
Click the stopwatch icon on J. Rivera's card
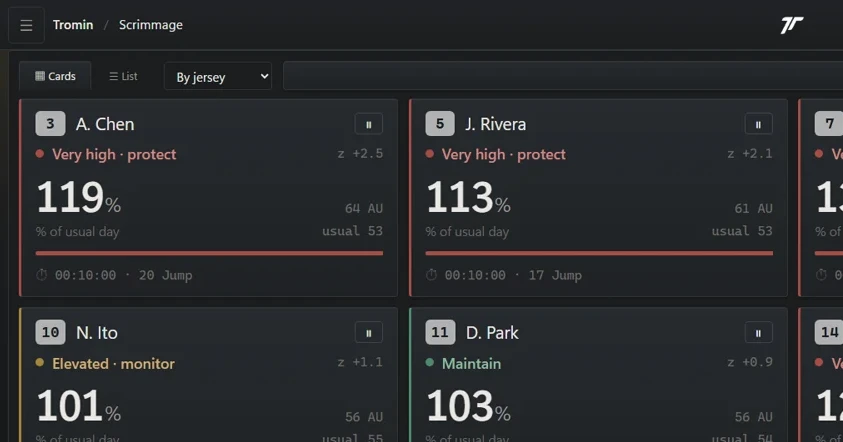[x=431, y=275]
